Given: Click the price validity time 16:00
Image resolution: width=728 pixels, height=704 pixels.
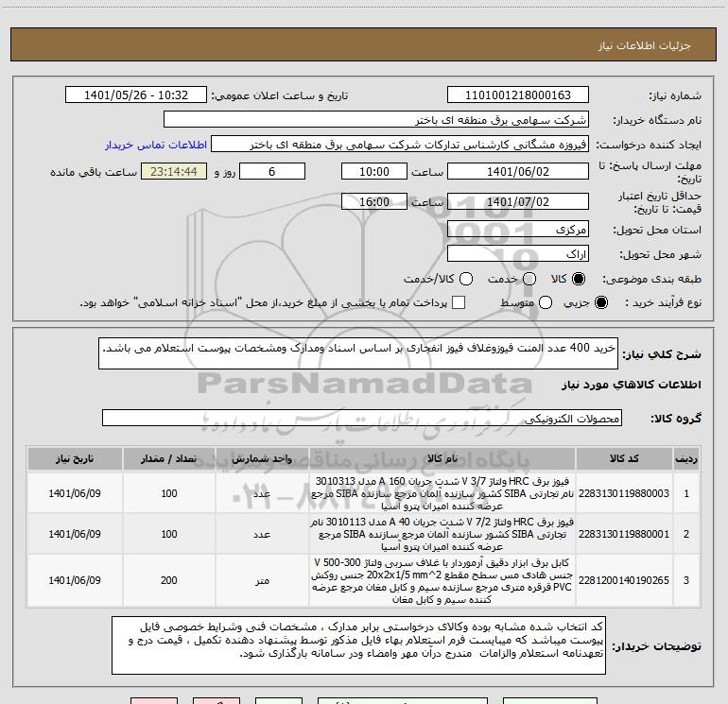Looking at the screenshot, I should [x=374, y=202].
